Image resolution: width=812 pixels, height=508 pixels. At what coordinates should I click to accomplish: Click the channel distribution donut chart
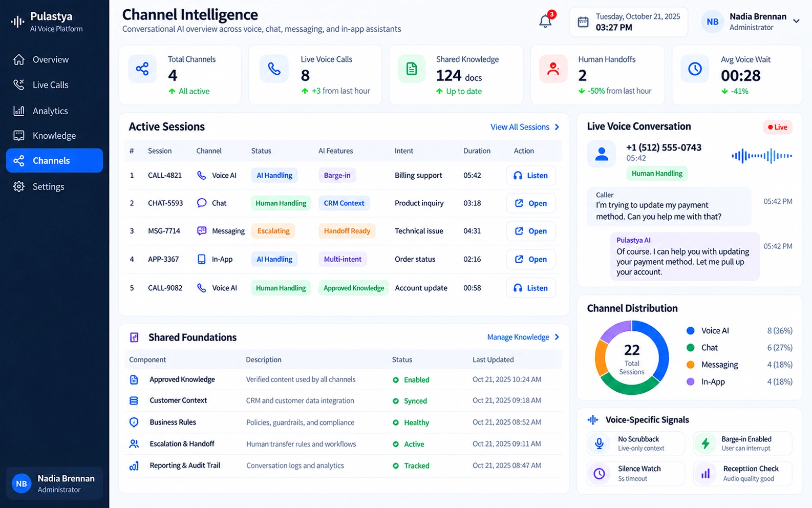tap(632, 357)
